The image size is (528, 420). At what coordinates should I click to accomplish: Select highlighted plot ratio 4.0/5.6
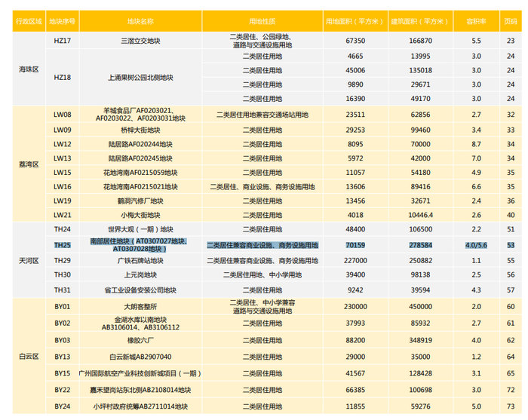click(x=476, y=245)
